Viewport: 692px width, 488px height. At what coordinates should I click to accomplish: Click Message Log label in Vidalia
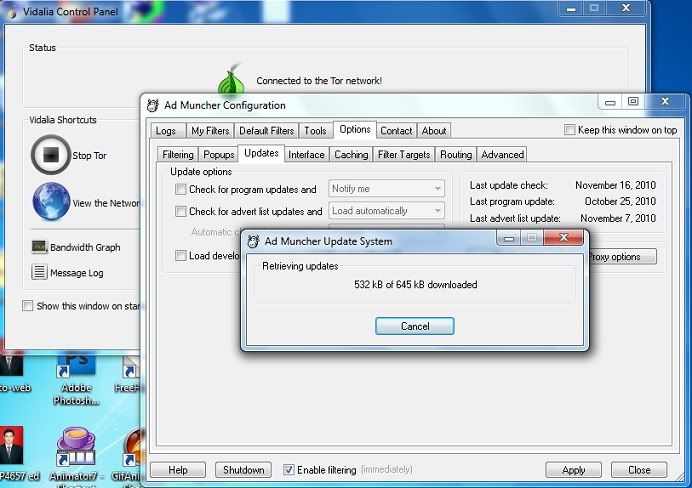pyautogui.click(x=77, y=273)
